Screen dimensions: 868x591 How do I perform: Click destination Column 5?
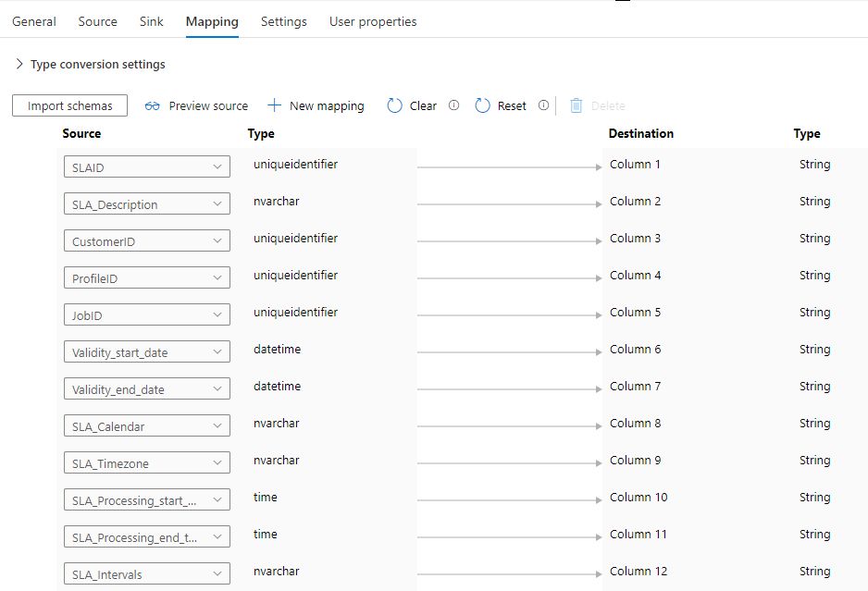[x=635, y=313]
